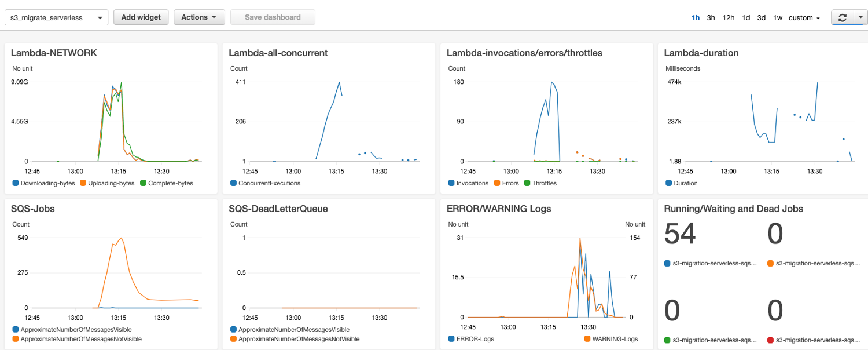The height and width of the screenshot is (350, 868).
Task: Click the Duration legend marker
Action: 669,183
